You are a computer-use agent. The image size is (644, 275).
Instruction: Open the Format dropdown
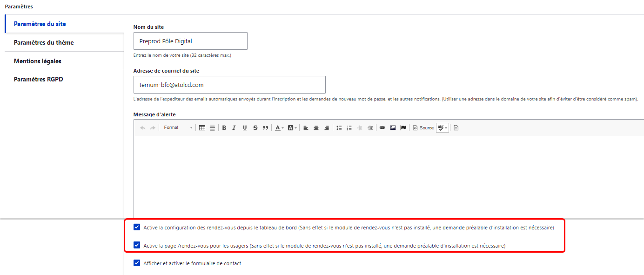point(178,128)
